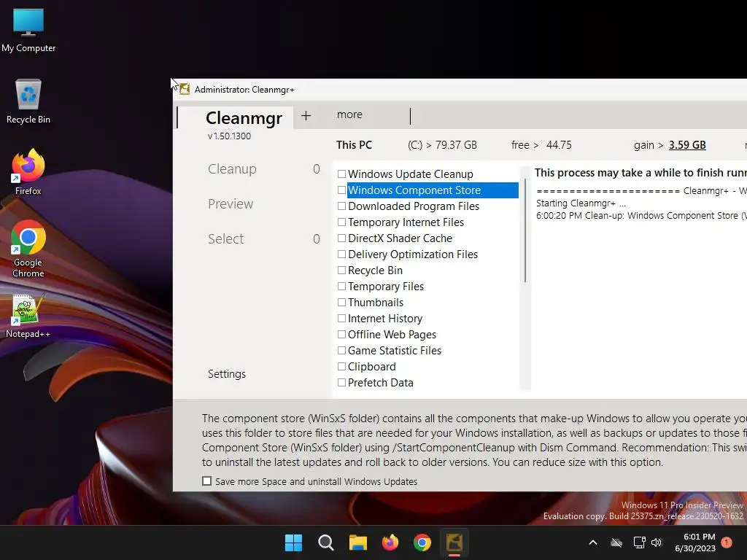Open taskbar Search
The height and width of the screenshot is (560, 747).
[326, 542]
